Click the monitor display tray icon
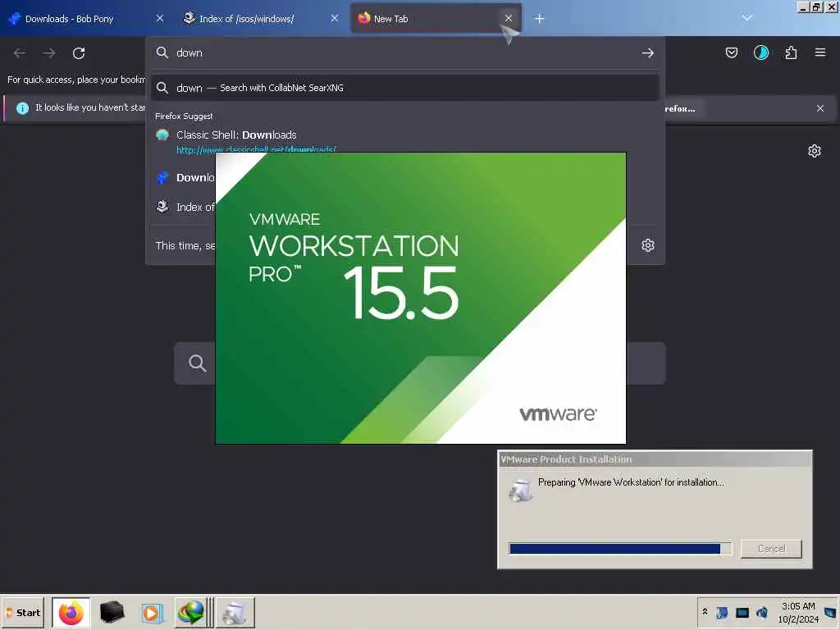 tap(742, 612)
